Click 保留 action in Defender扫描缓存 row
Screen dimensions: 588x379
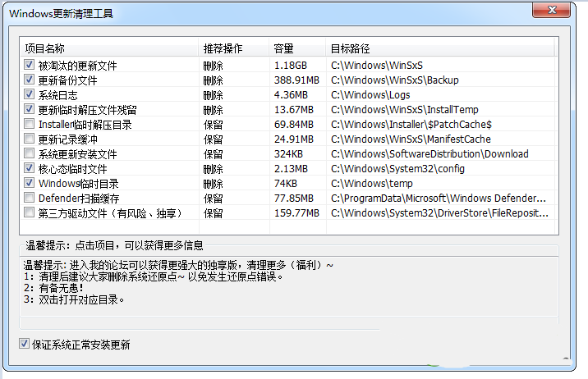pyautogui.click(x=213, y=199)
